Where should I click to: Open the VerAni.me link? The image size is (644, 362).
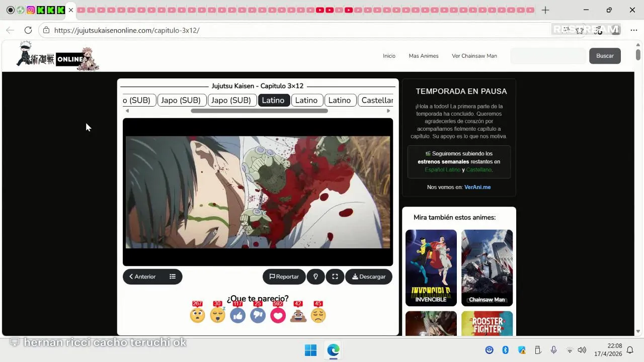(477, 187)
